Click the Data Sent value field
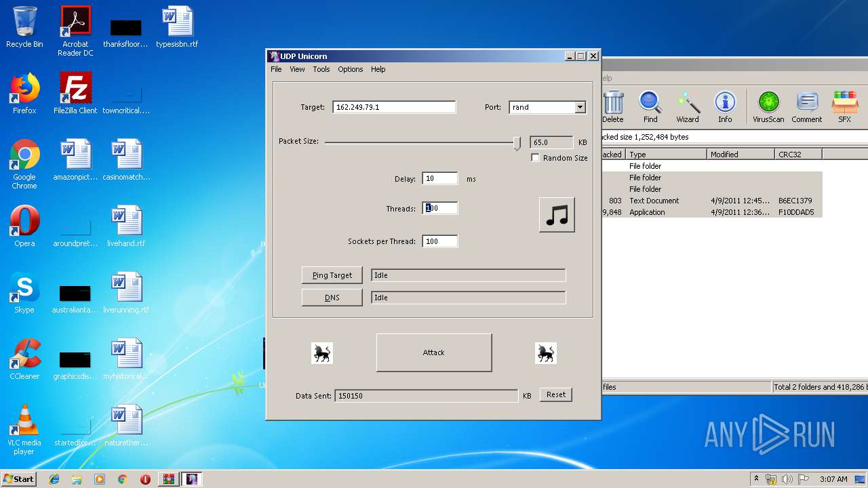Viewport: 868px width, 488px height. (x=427, y=395)
